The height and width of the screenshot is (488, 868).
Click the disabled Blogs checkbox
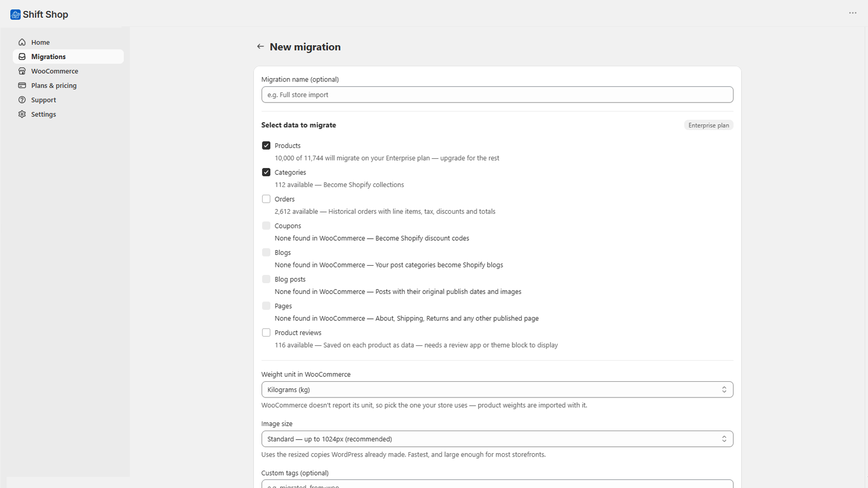(266, 252)
